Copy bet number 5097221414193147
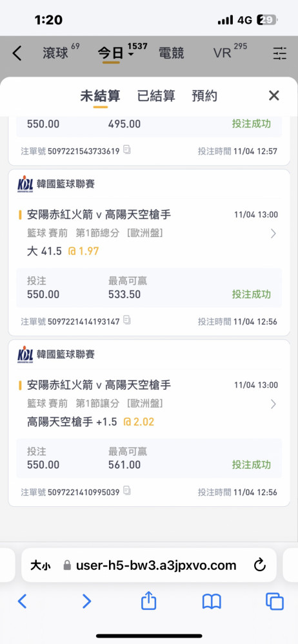 pos(127,320)
